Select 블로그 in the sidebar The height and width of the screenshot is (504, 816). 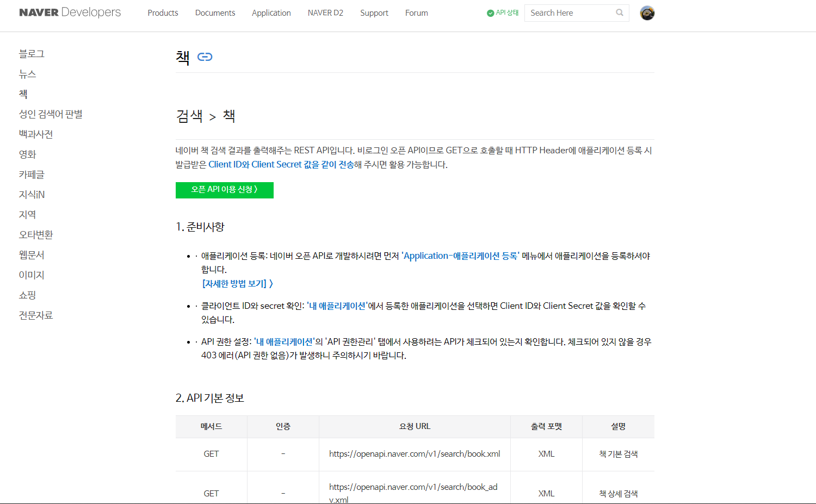pos(32,54)
